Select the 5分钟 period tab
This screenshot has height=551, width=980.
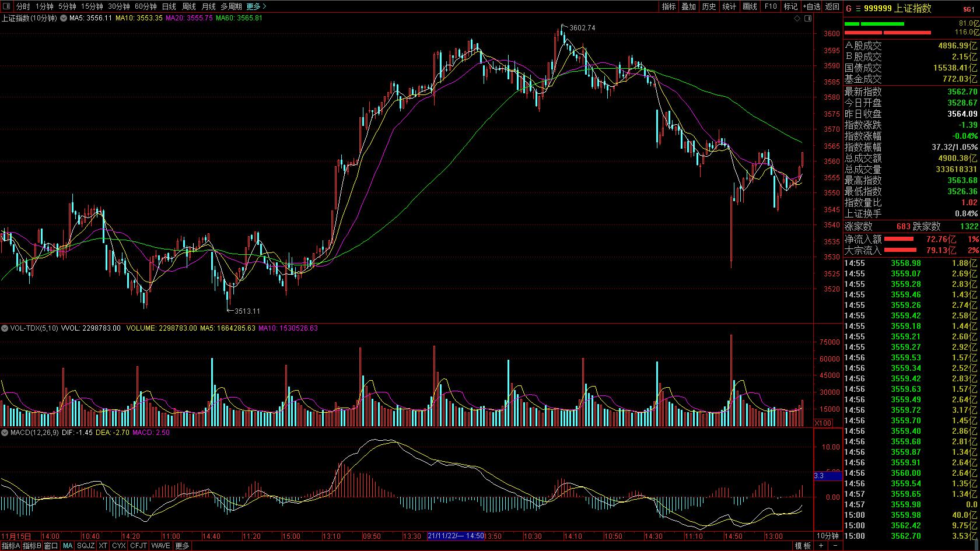coord(67,6)
